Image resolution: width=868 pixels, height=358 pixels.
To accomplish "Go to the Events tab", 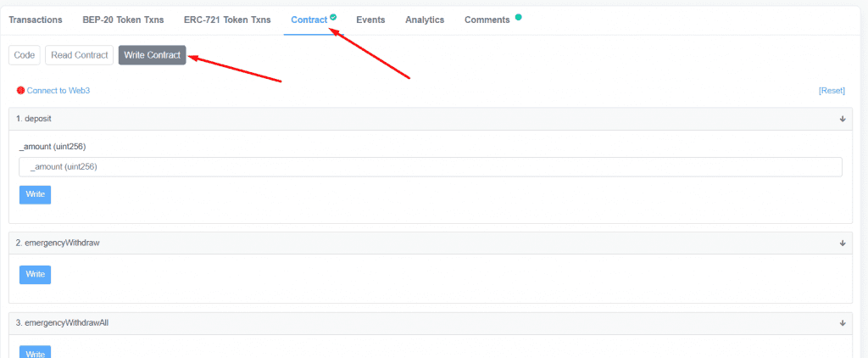I will click(370, 20).
